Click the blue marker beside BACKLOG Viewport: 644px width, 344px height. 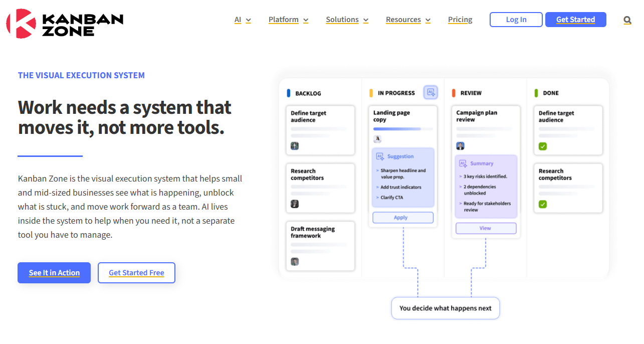[289, 93]
